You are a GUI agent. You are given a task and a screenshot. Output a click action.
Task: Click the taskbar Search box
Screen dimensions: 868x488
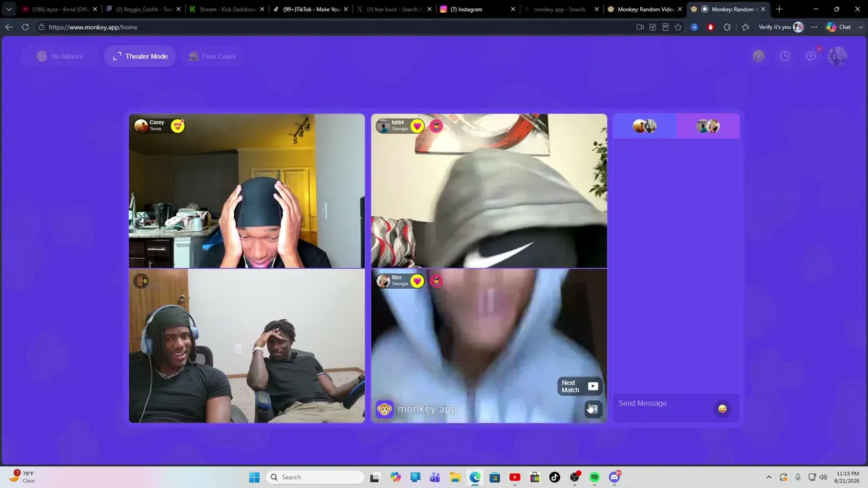tap(315, 477)
